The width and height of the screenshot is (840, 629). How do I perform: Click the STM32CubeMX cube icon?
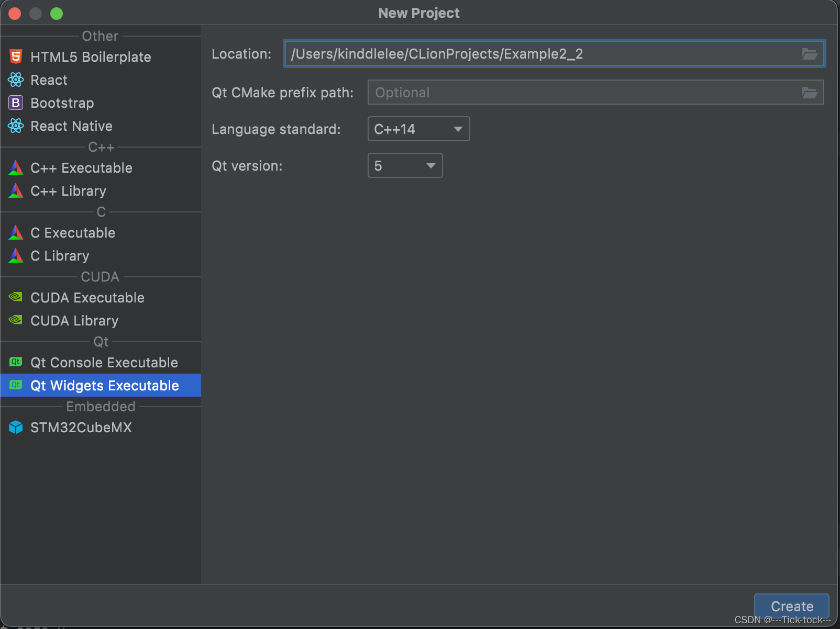[x=16, y=427]
